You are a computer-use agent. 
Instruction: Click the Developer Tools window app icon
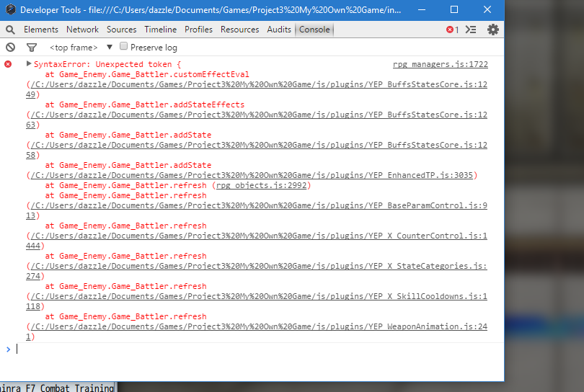click(x=11, y=9)
